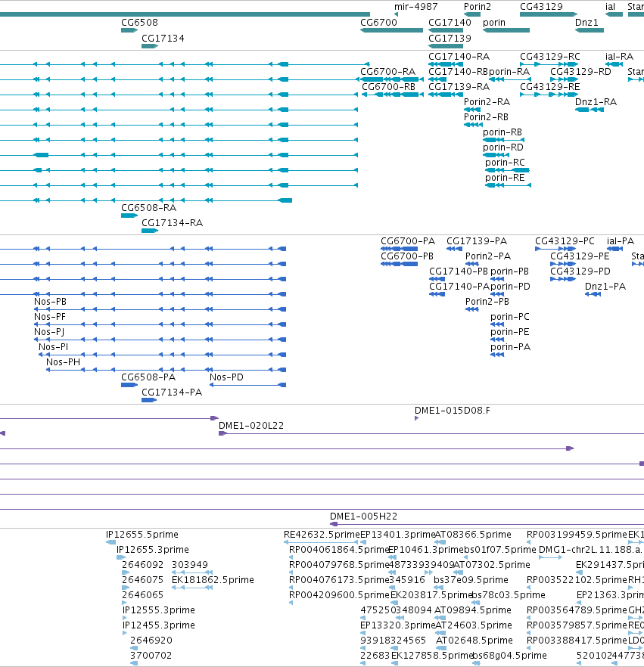
Task: Select the blue bar under CG6508-PA
Action: click(x=129, y=385)
